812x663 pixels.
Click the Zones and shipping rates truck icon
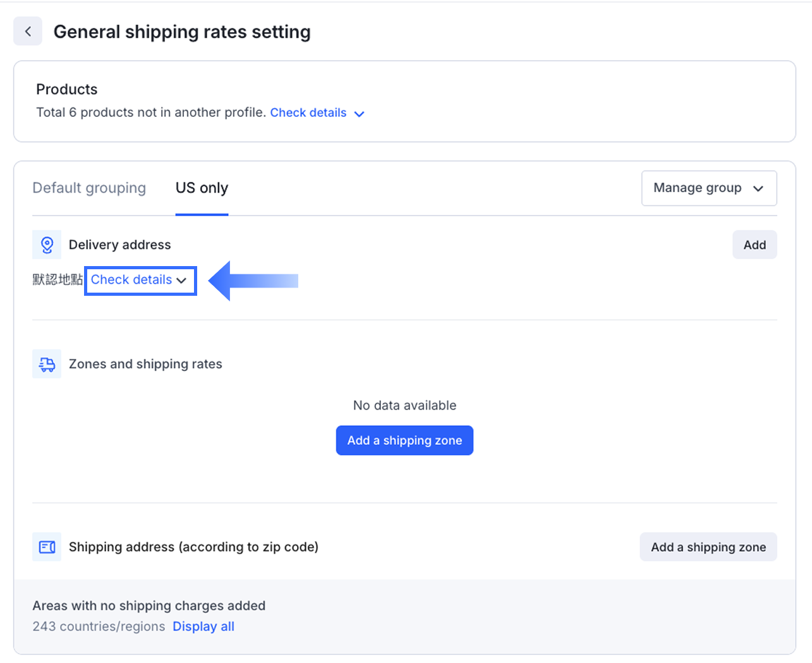(47, 364)
